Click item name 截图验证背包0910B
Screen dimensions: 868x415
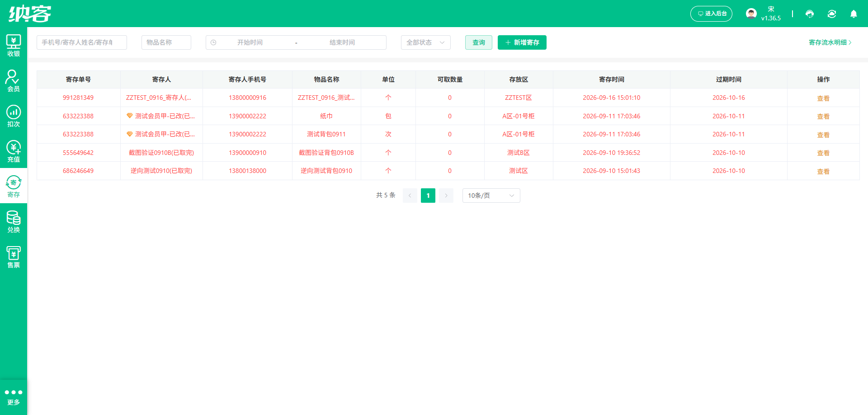tap(326, 153)
